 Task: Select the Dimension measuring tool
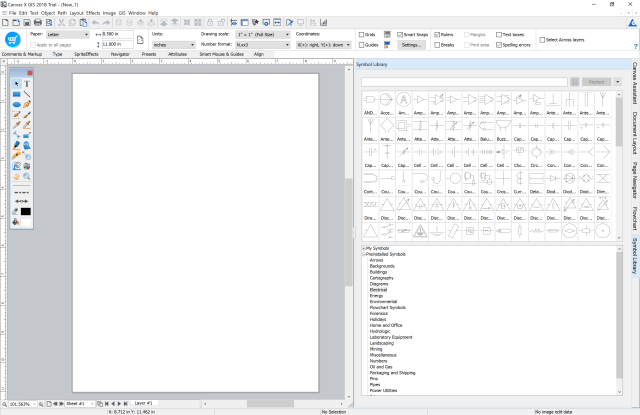(16, 135)
